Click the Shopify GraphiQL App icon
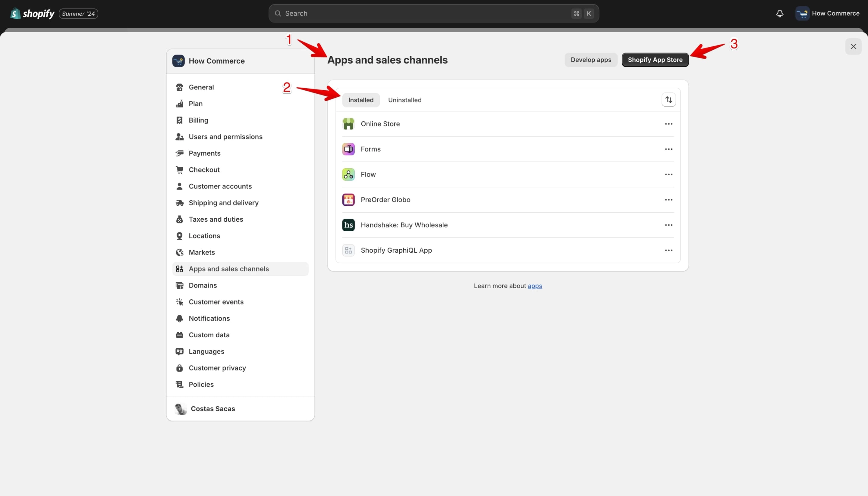This screenshot has height=496, width=868. (348, 250)
